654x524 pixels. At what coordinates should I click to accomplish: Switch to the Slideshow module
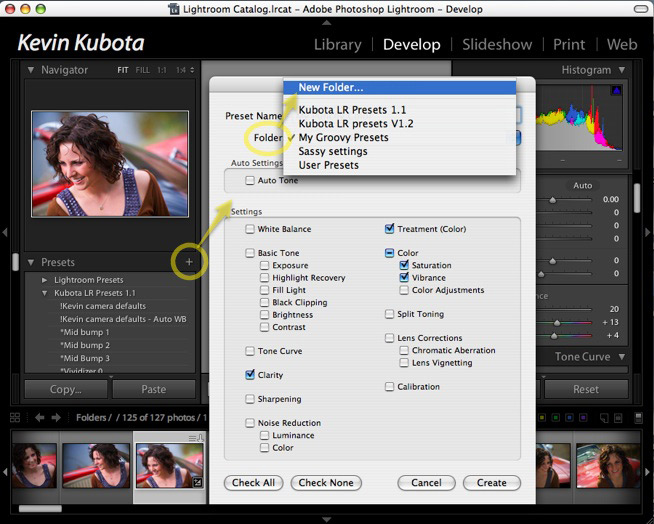point(497,45)
